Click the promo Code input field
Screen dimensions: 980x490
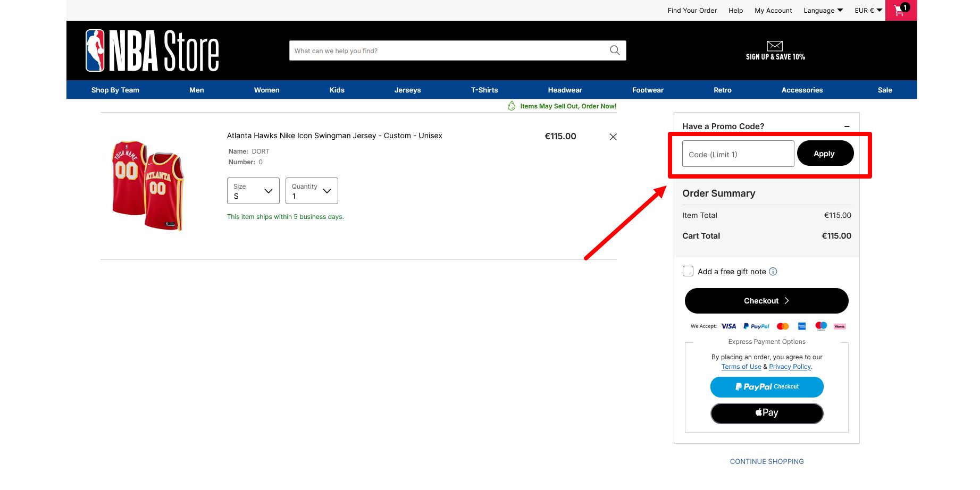click(738, 154)
